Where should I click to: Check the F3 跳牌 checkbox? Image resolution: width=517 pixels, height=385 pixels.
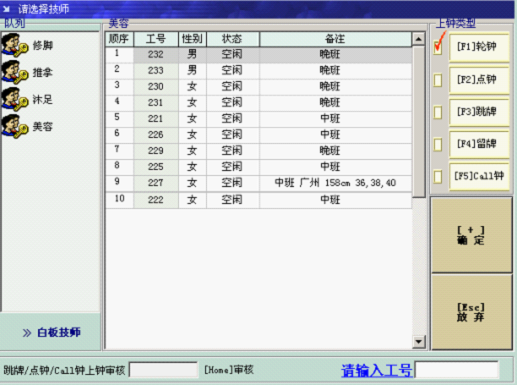[x=438, y=113]
